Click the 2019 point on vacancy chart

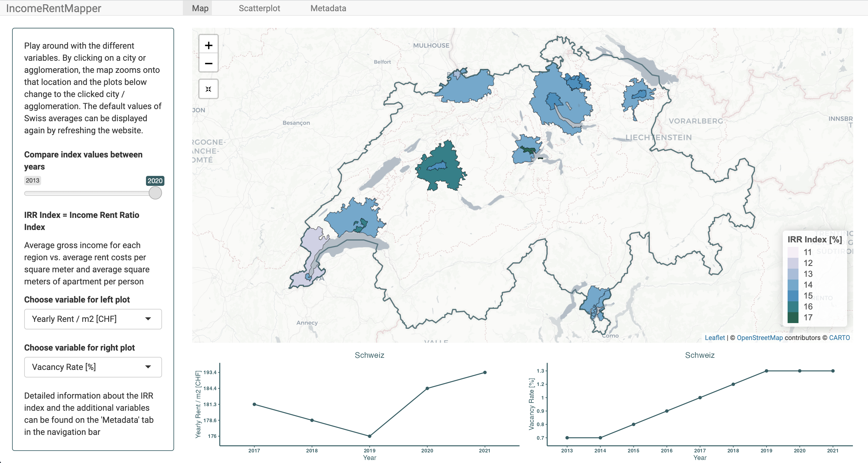tap(766, 371)
